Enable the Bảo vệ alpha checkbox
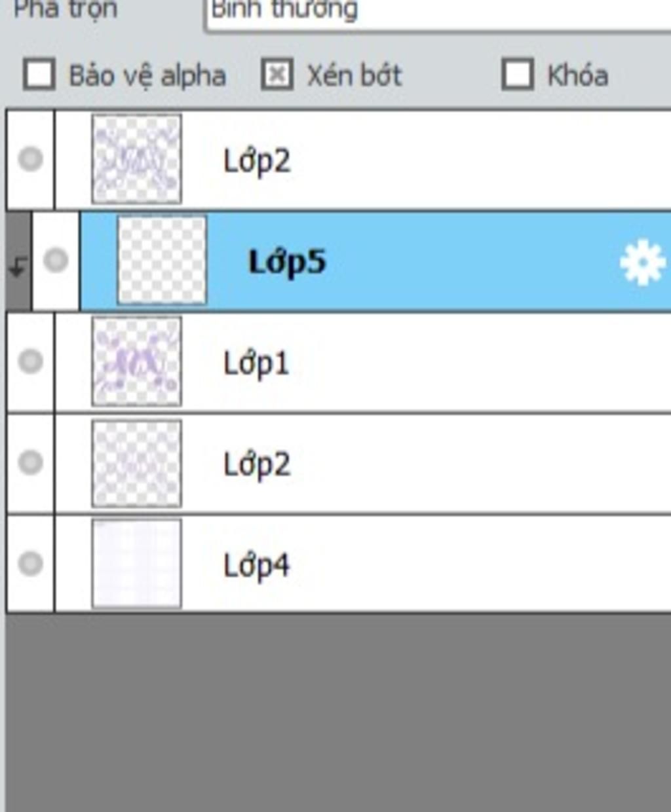Image resolution: width=671 pixels, height=812 pixels. tap(39, 75)
